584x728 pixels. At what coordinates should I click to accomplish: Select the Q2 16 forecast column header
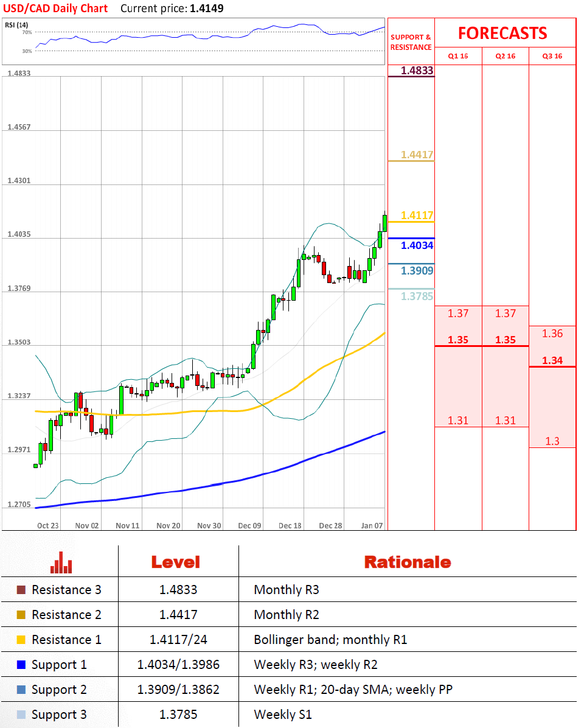(x=506, y=56)
